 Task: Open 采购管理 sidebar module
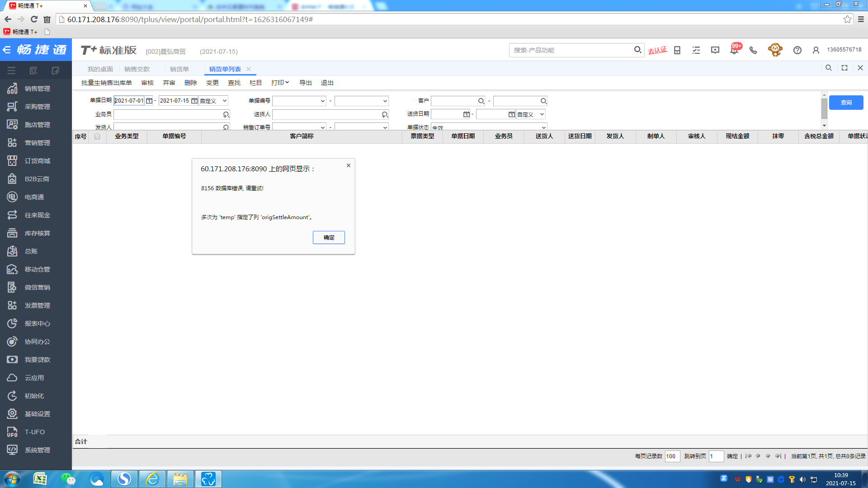pos(36,107)
